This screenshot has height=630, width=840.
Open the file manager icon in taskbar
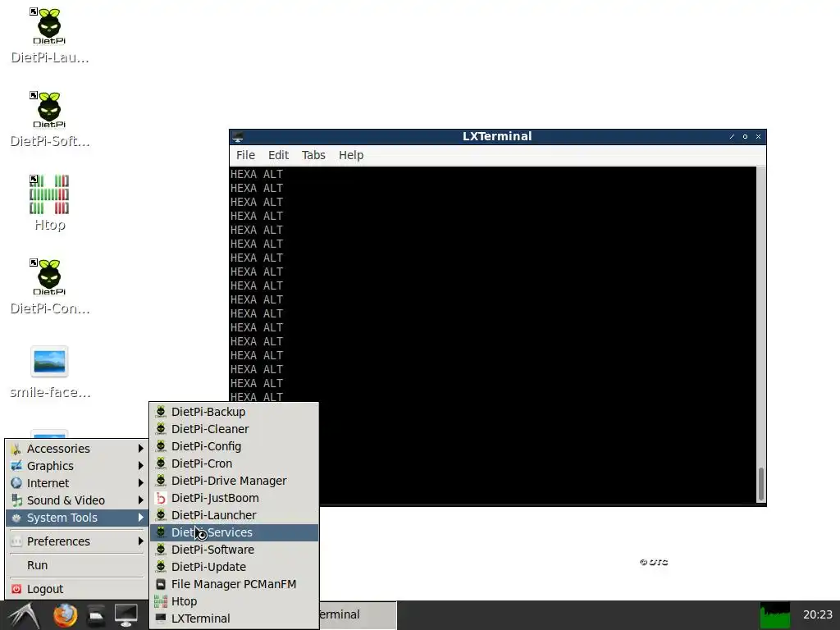[x=96, y=615]
